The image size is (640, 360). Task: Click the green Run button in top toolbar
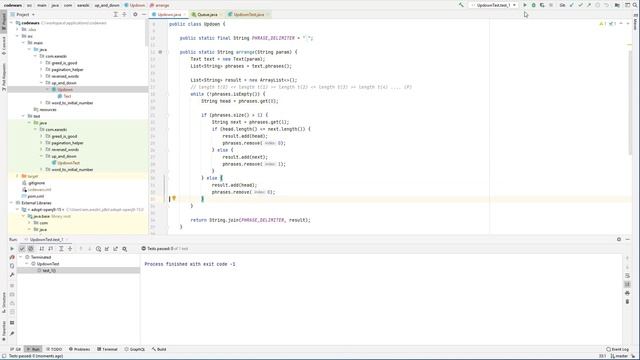click(525, 5)
